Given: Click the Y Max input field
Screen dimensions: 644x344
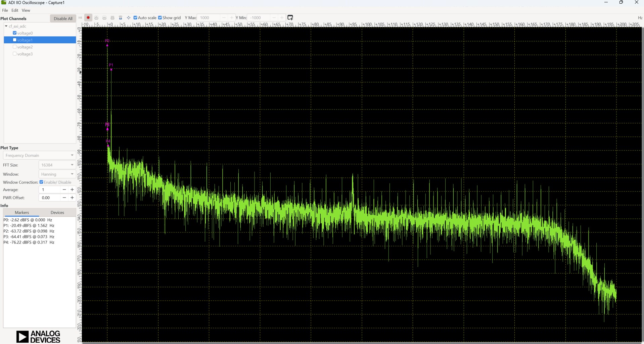Looking at the screenshot, I should [x=209, y=18].
